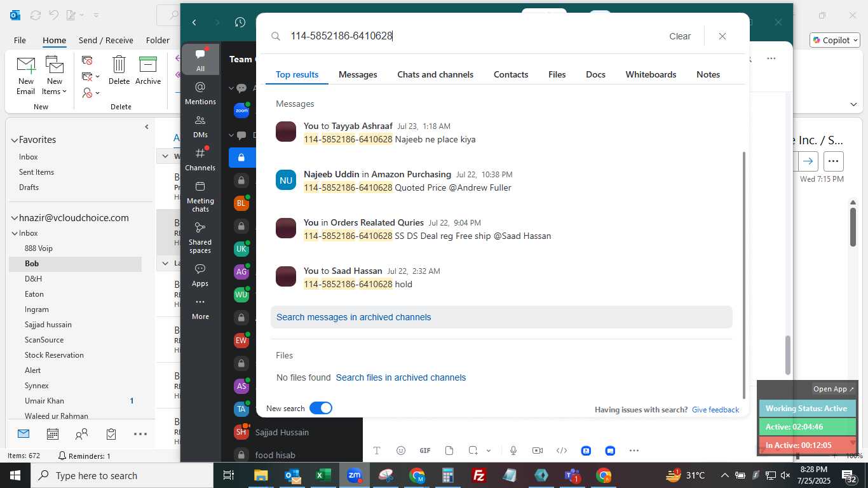Open More options in Zoom sidebar
The width and height of the screenshot is (868, 488).
pyautogui.click(x=200, y=309)
